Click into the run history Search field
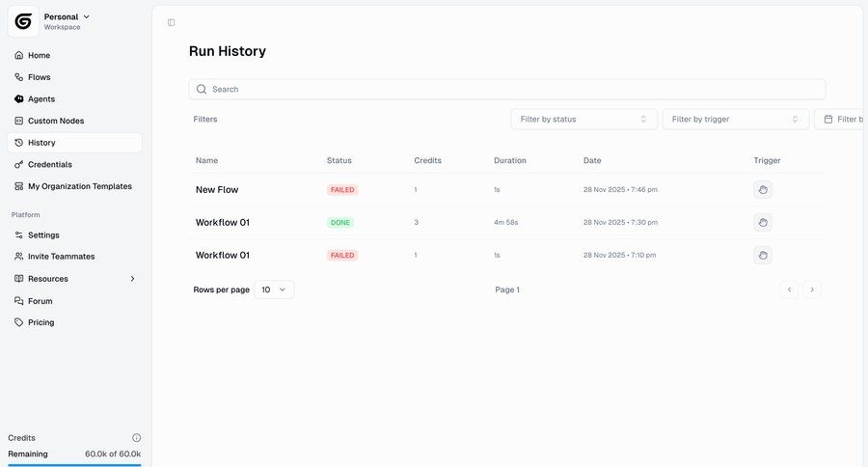The width and height of the screenshot is (868, 467). click(x=511, y=90)
